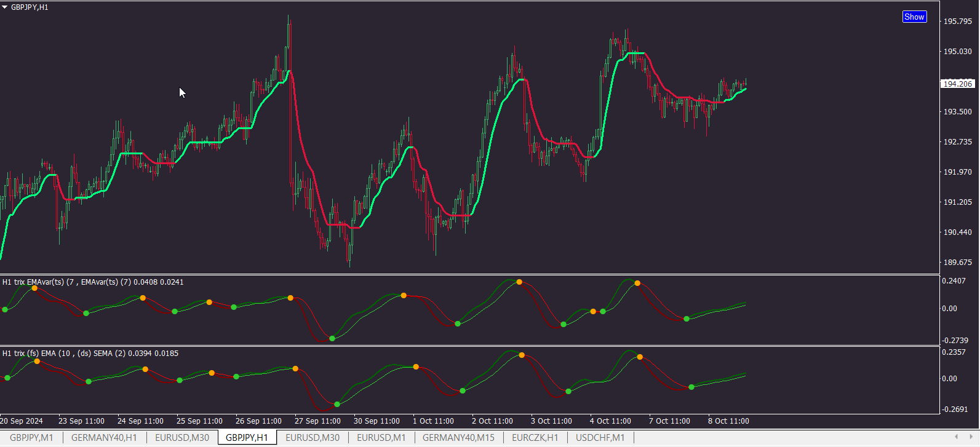Viewport: 980px width, 447px height.
Task: Click the 0.2357 indicator scale value
Action: click(x=954, y=352)
